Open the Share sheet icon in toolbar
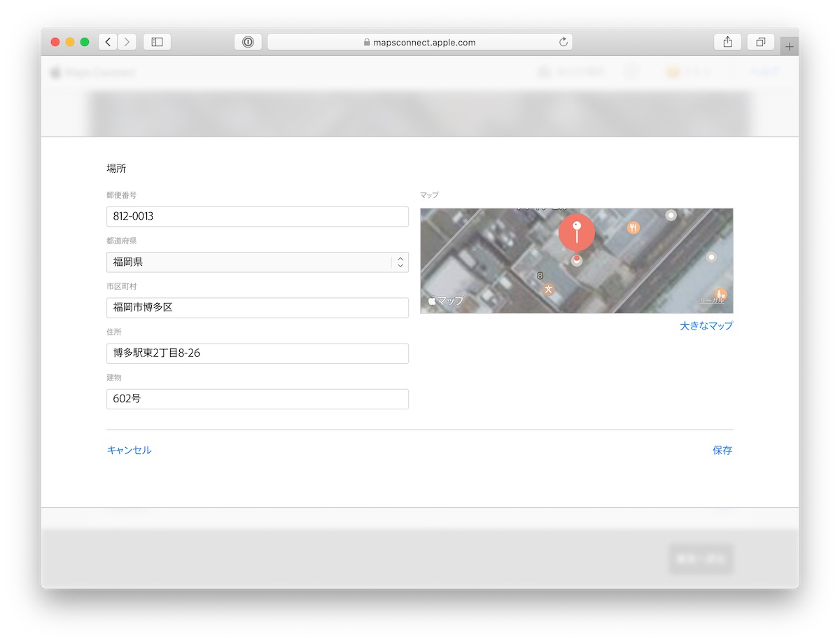The width and height of the screenshot is (840, 643). coord(727,42)
